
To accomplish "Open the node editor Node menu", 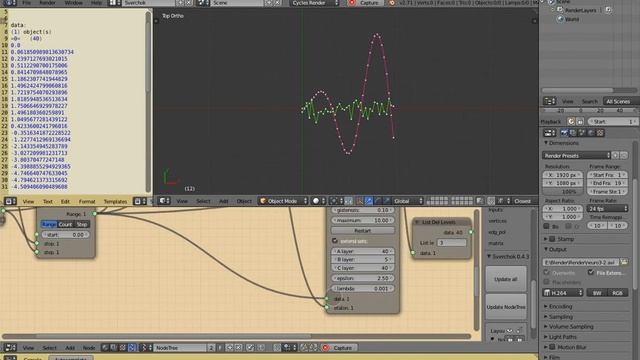I will pos(89,348).
